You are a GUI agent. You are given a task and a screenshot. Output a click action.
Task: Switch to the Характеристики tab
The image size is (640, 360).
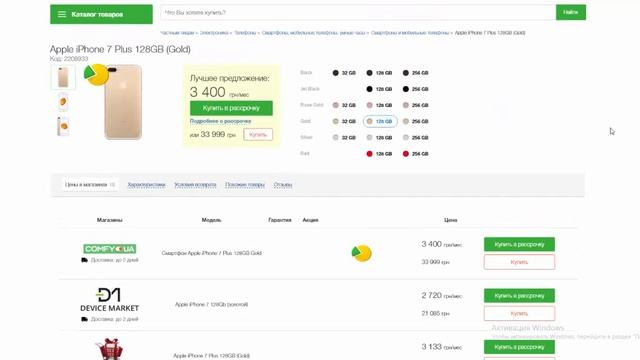(x=146, y=185)
